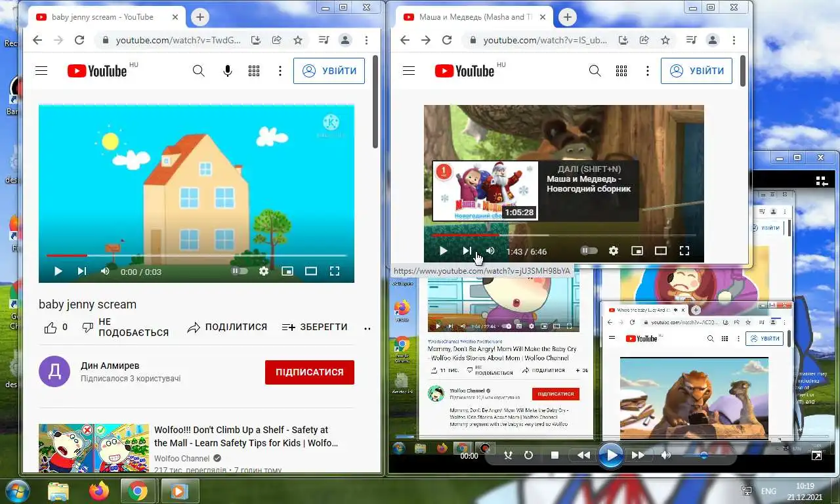Open Дин Алмирев channel avatar

(x=54, y=371)
